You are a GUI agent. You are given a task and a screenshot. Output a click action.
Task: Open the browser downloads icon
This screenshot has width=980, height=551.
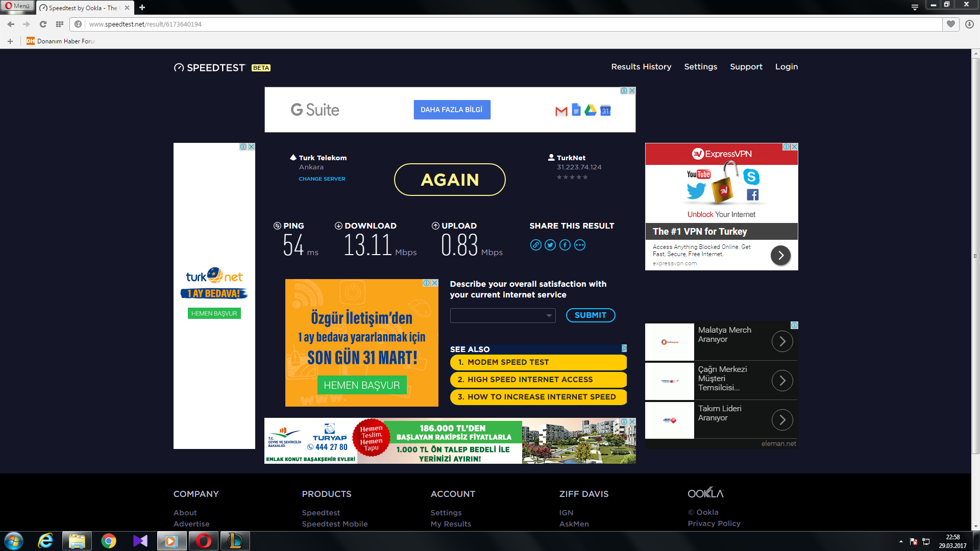click(969, 24)
